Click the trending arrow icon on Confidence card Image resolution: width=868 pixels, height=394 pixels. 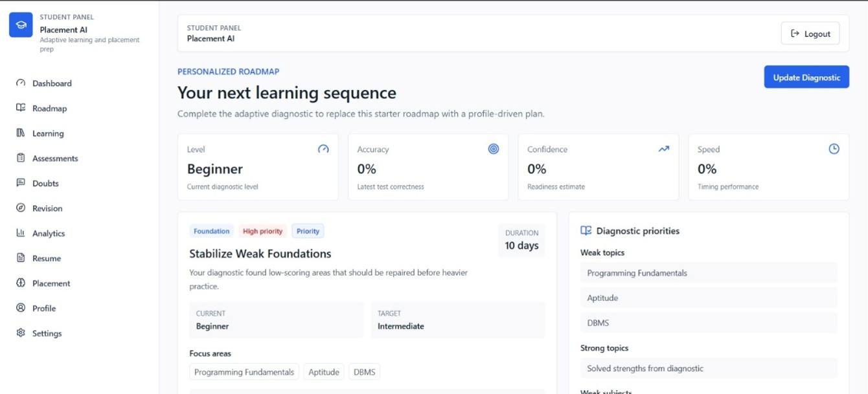[664, 149]
